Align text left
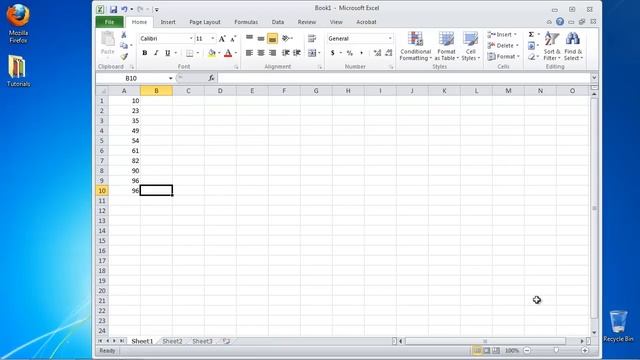The height and width of the screenshot is (360, 640). click(249, 53)
